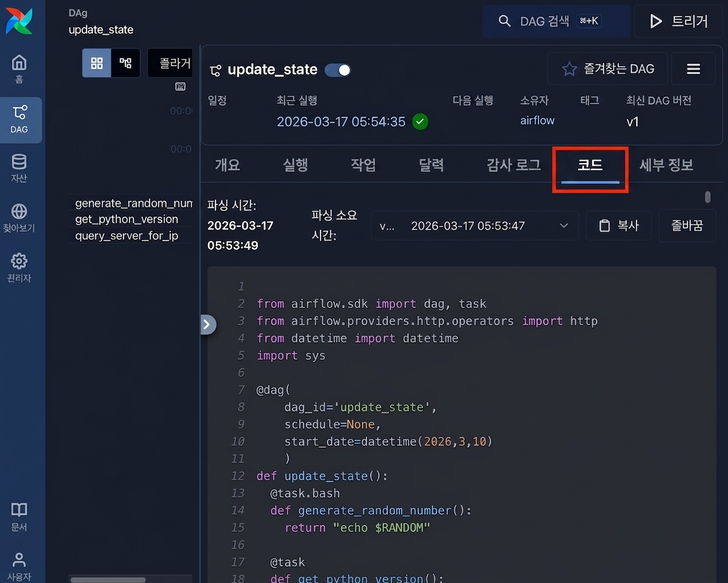
Task: Switch to the 작업 tab
Action: (363, 165)
